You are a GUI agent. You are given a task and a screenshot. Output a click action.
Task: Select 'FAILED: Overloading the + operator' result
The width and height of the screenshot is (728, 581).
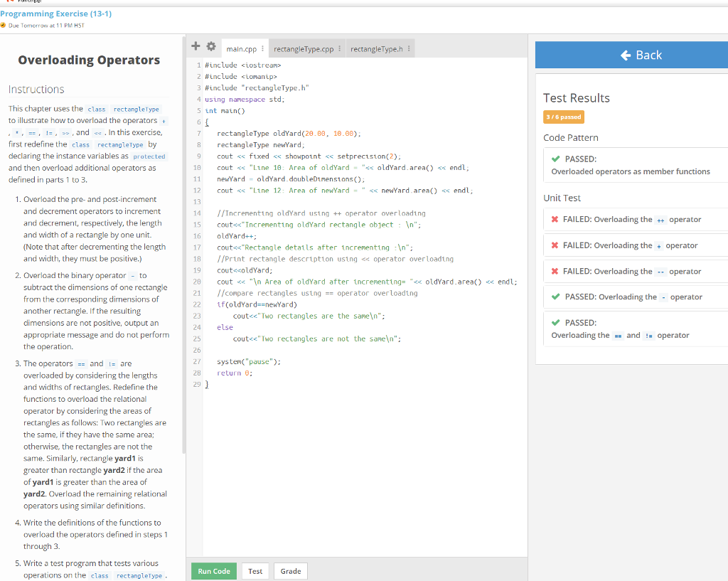pos(636,245)
